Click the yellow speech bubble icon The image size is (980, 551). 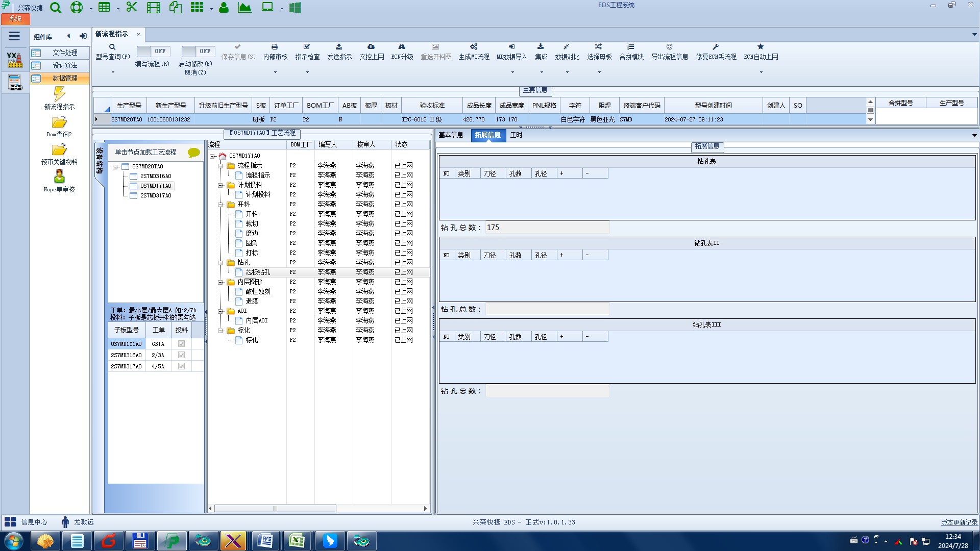[x=194, y=153]
